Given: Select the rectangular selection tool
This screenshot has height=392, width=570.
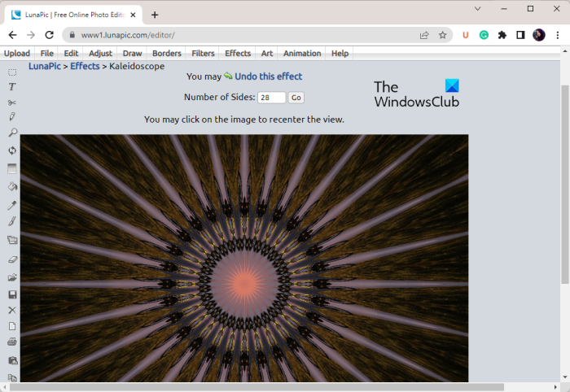Looking at the screenshot, I should [12, 72].
